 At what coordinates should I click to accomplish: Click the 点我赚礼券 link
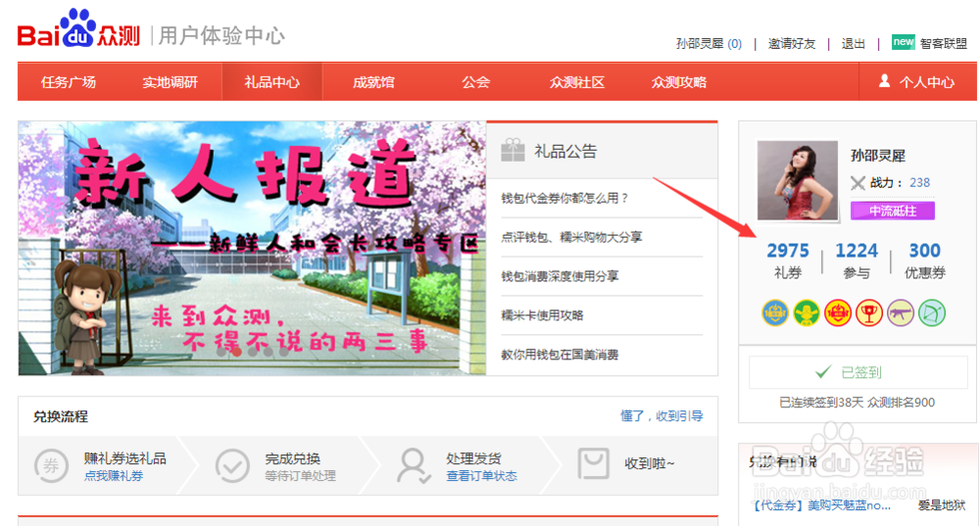point(114,476)
